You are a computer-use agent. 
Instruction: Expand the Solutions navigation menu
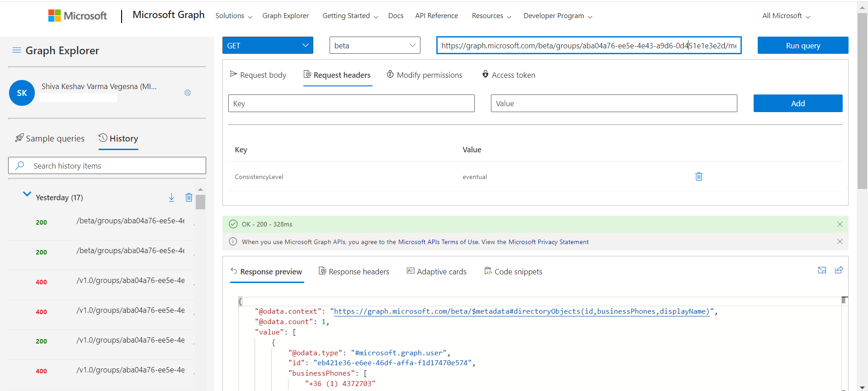click(234, 16)
